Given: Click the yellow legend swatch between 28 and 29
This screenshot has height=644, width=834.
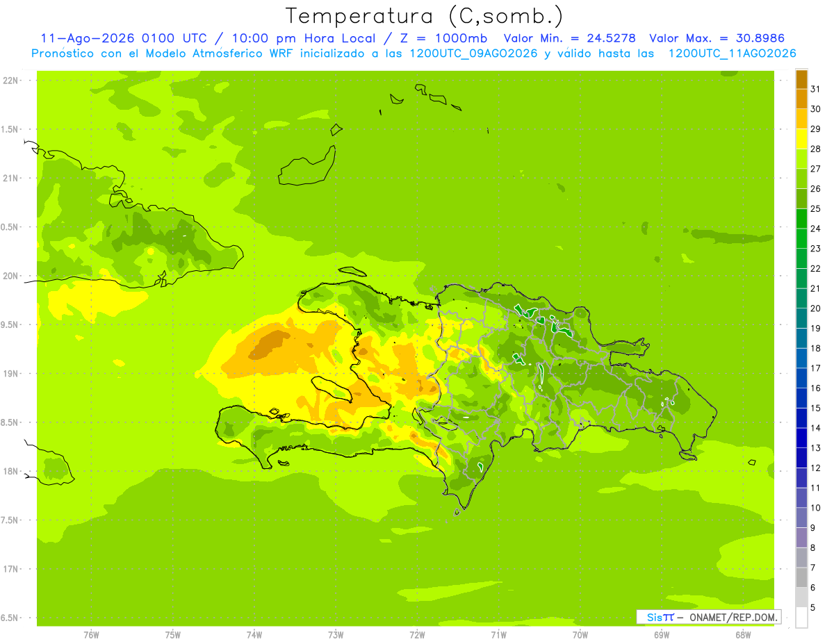Looking at the screenshot, I should point(801,139).
